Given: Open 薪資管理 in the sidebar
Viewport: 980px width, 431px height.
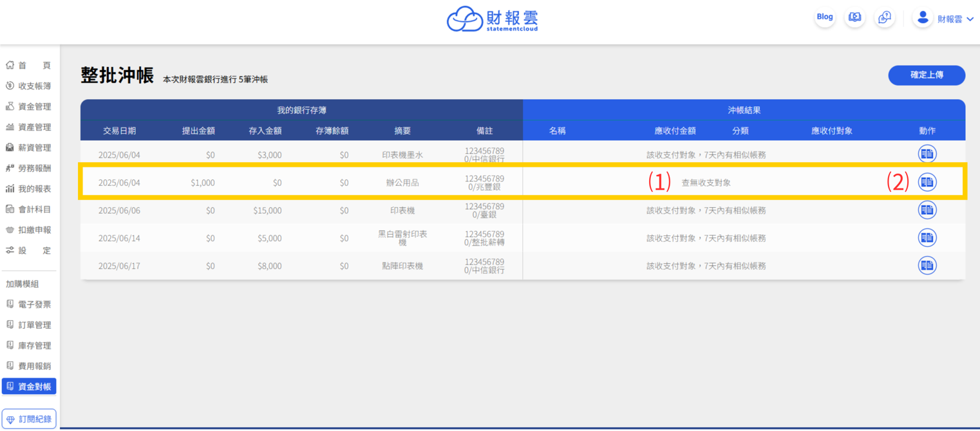Looking at the screenshot, I should pos(28,148).
